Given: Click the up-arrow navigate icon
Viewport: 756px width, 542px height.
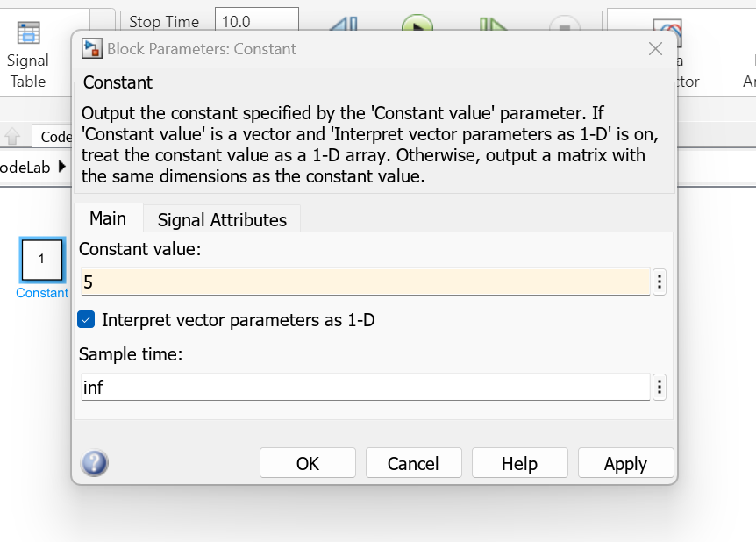Looking at the screenshot, I should (x=12, y=136).
